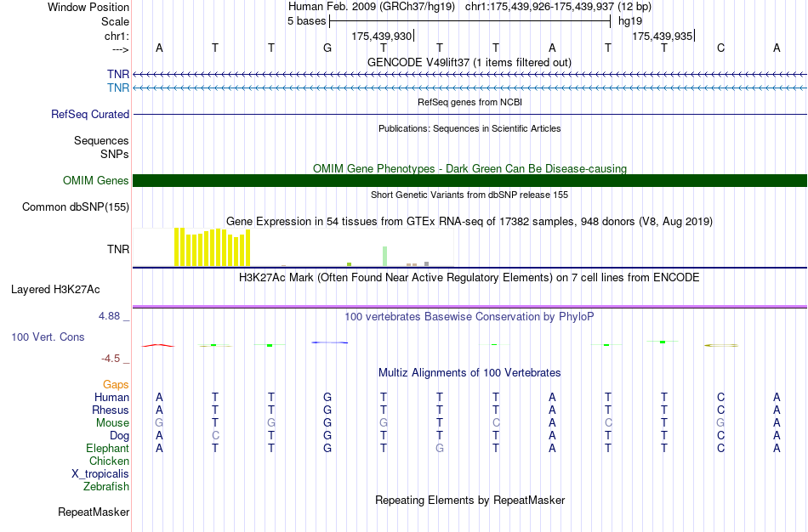Click the H3K27Ac Mark ENCODE track title
The image size is (808, 532).
(x=469, y=278)
